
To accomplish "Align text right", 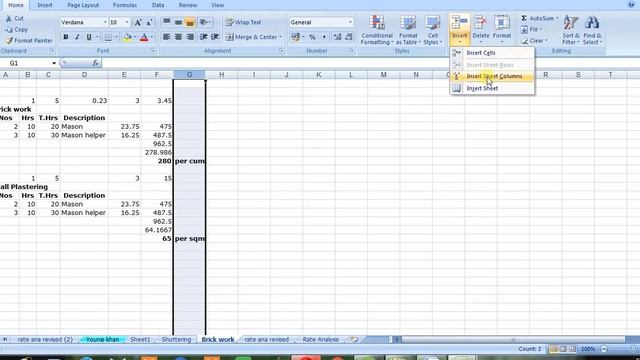I will pyautogui.click(x=190, y=37).
